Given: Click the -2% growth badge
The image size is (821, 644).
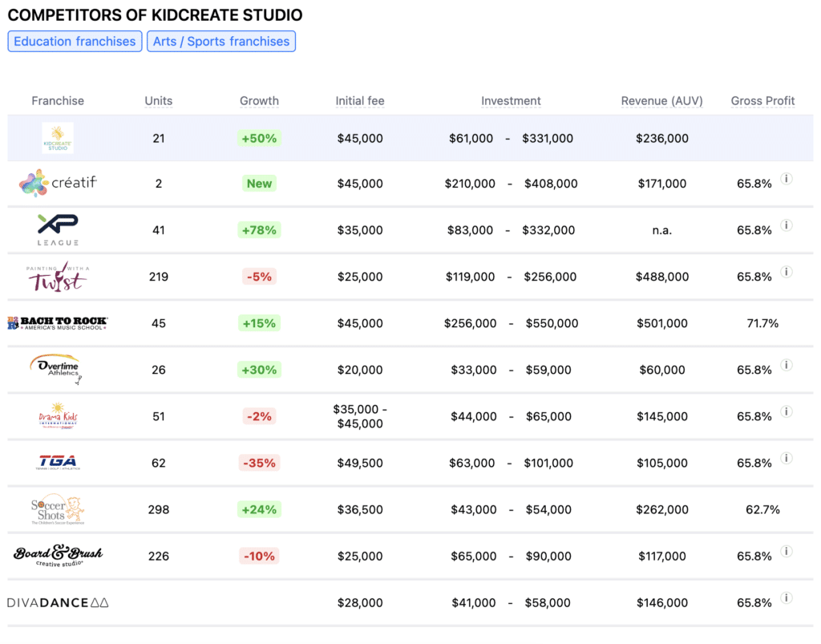Looking at the screenshot, I should click(259, 416).
